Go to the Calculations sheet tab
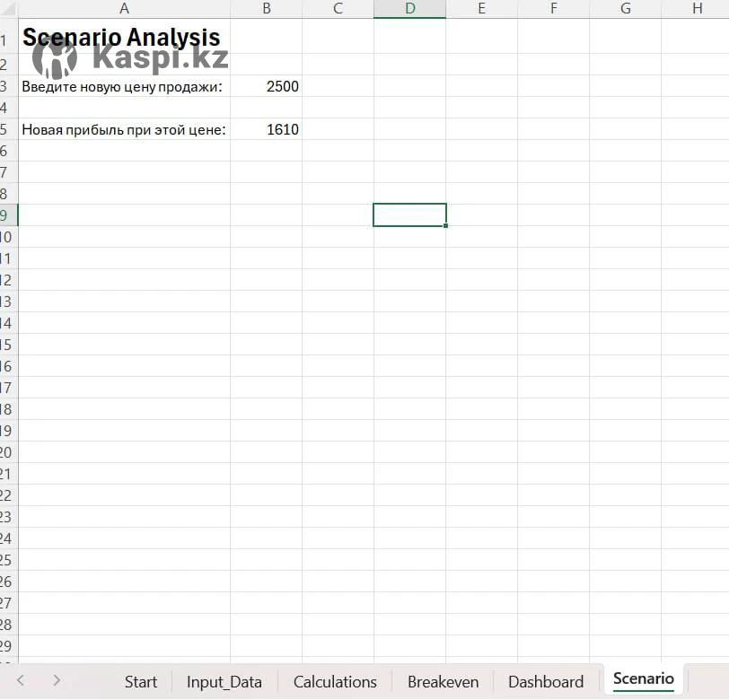The height and width of the screenshot is (700, 729). coord(335,682)
